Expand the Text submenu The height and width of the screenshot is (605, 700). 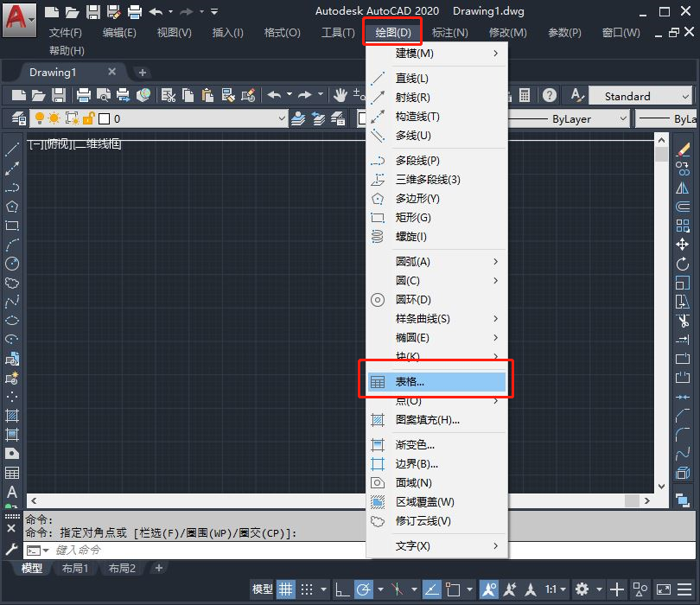(437, 545)
